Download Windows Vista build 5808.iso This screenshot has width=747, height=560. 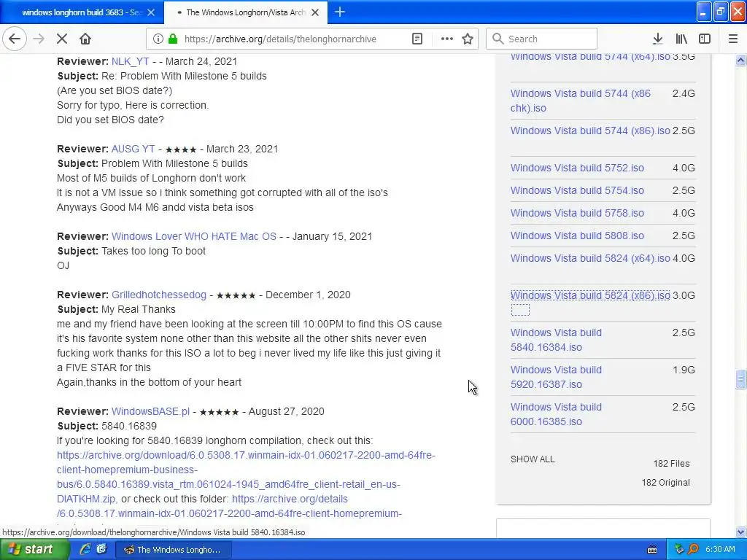577,236
